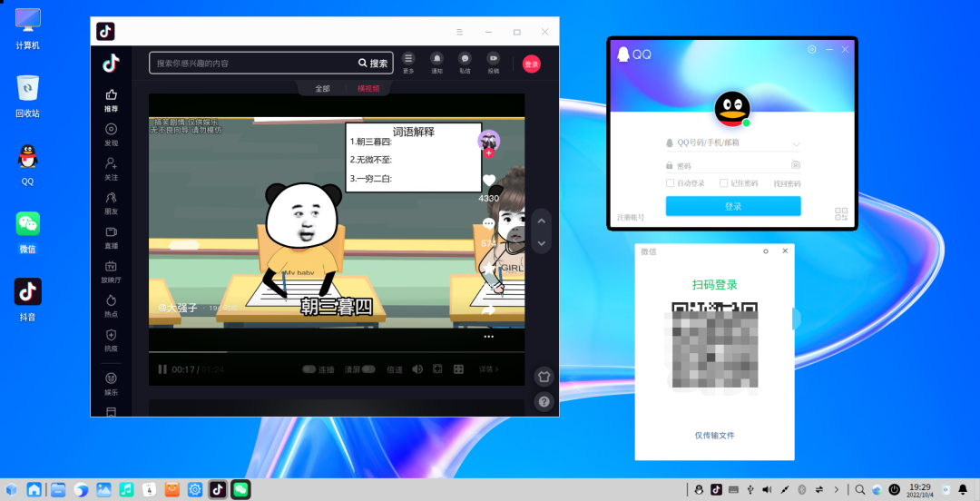This screenshot has width=980, height=501.
Task: Open 关注 in the Douyin sidebar
Action: pyautogui.click(x=112, y=169)
